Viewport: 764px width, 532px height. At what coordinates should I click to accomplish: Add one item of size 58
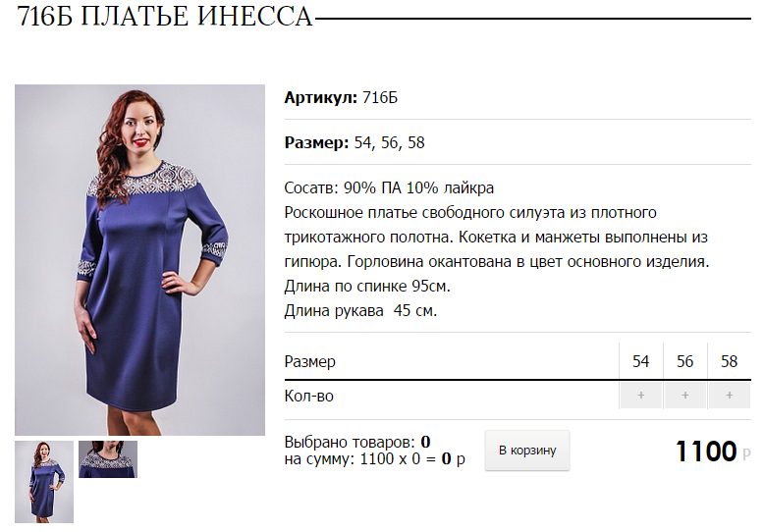pos(730,396)
